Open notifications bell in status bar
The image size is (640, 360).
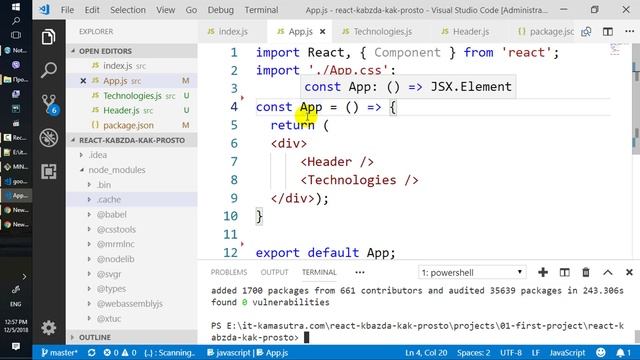(623, 352)
